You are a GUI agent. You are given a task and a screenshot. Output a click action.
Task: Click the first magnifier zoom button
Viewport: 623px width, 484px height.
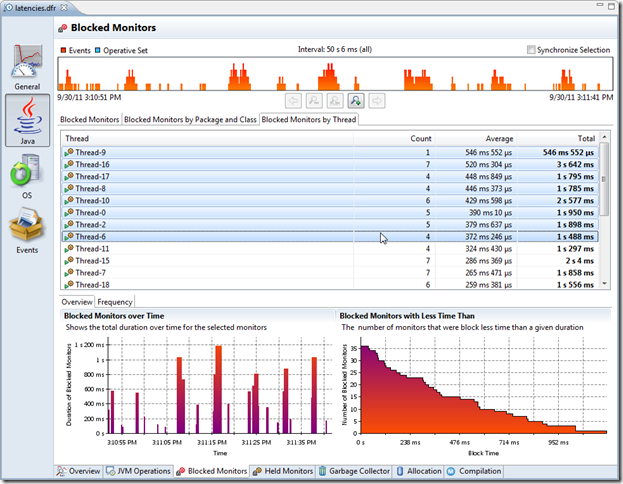pos(314,101)
